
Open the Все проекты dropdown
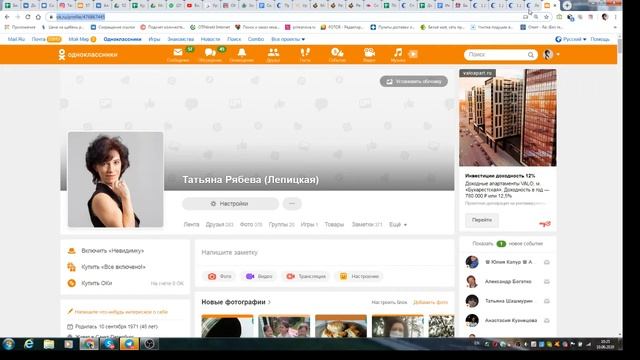(x=288, y=39)
